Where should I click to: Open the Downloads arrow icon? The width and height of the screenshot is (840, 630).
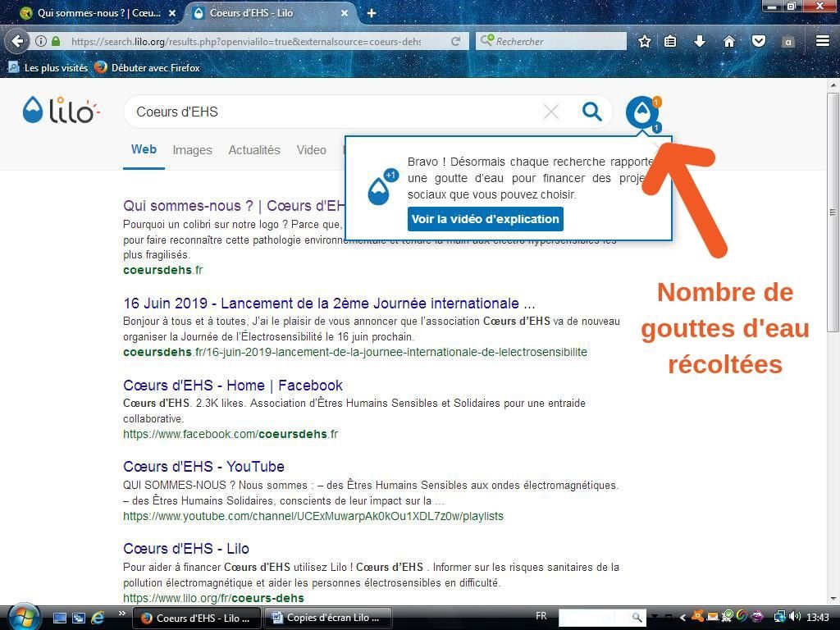700,41
